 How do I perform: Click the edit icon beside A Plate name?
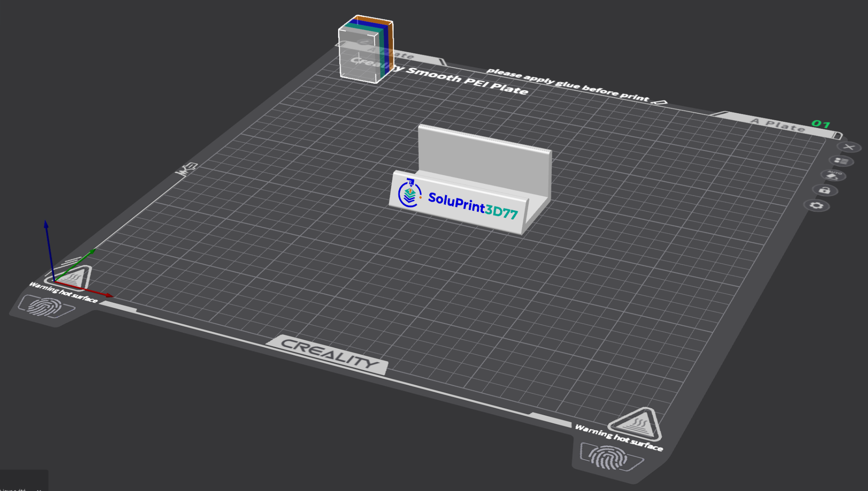[838, 135]
